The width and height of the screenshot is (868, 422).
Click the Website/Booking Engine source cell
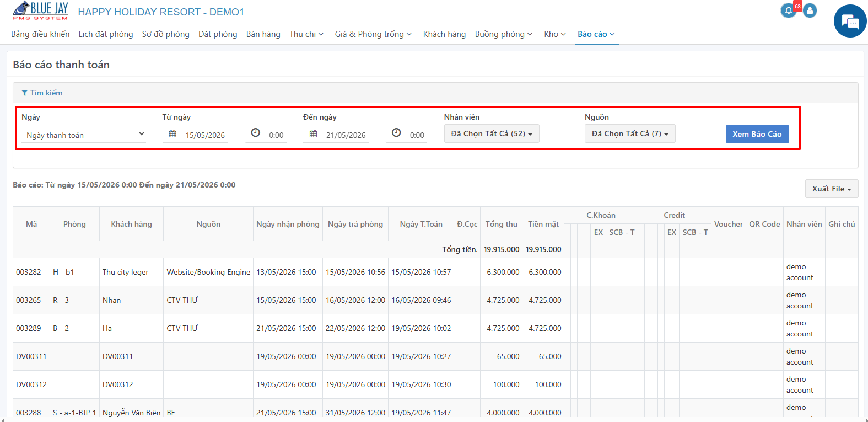pos(208,272)
